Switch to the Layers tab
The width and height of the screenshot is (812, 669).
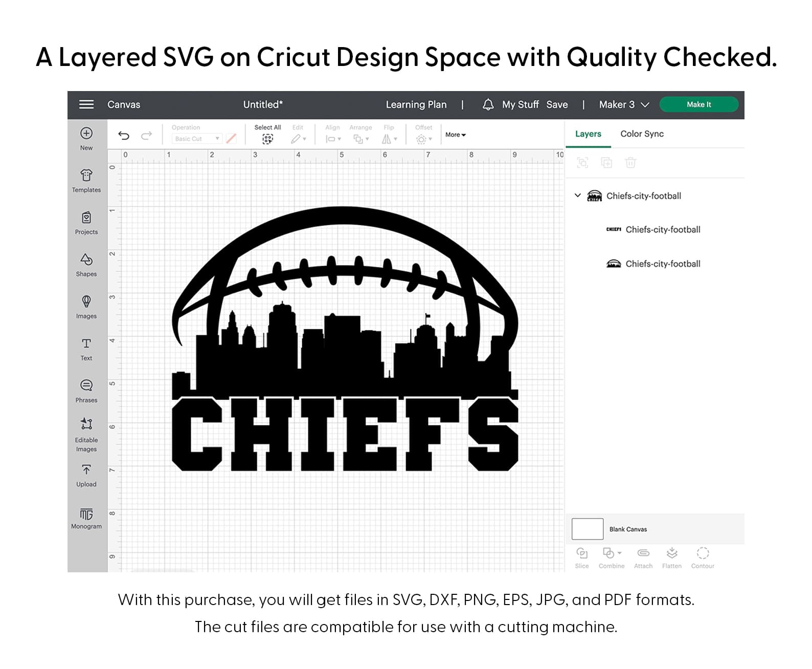coord(588,134)
